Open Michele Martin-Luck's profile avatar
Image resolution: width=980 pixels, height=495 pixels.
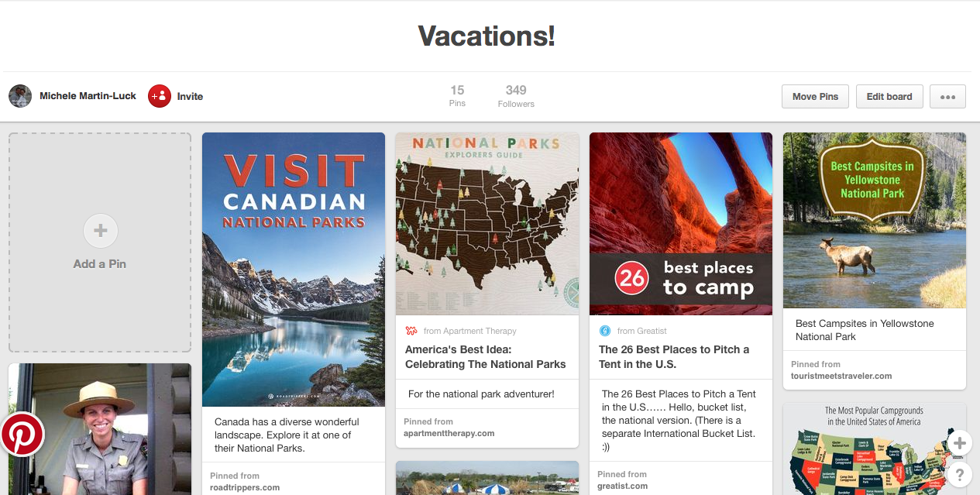click(x=20, y=96)
